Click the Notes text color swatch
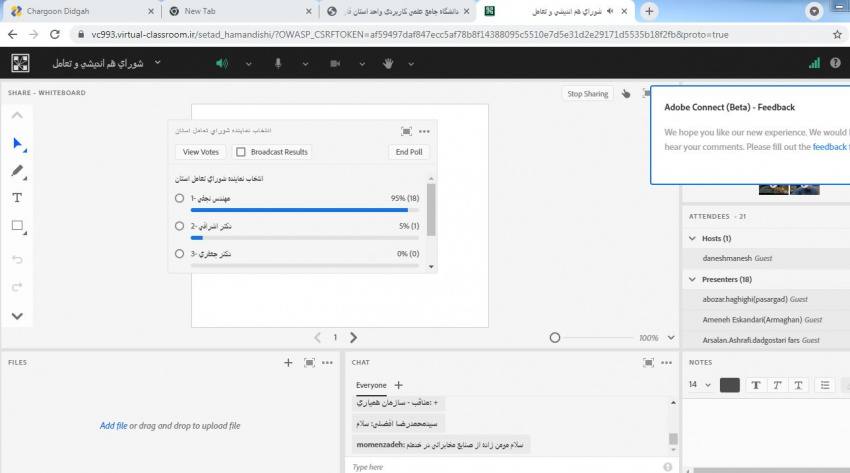The image size is (850, 473). click(729, 385)
